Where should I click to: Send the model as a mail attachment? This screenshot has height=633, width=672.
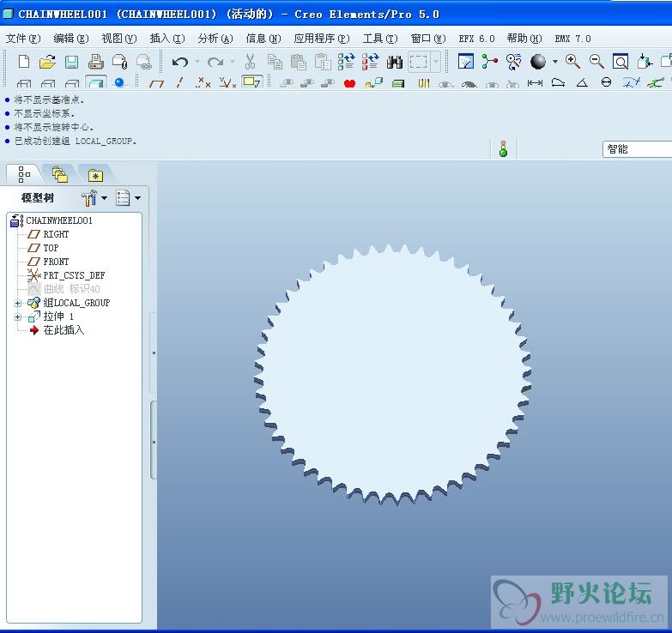click(x=120, y=62)
